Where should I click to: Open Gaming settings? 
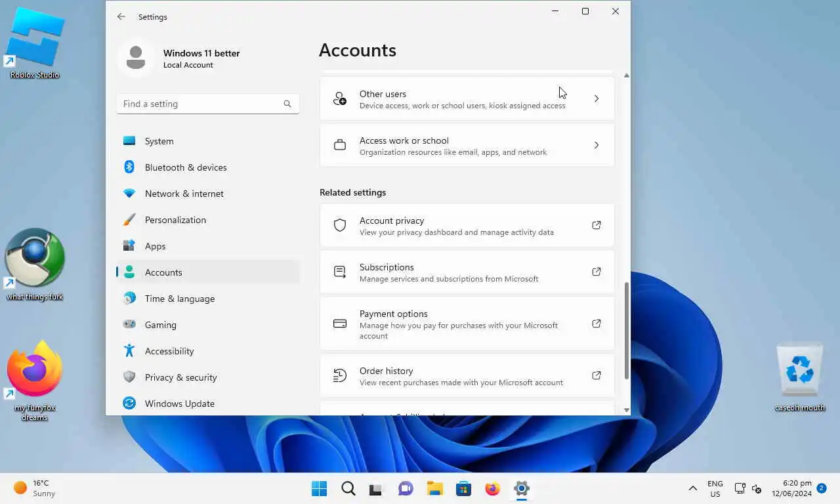(x=208, y=325)
